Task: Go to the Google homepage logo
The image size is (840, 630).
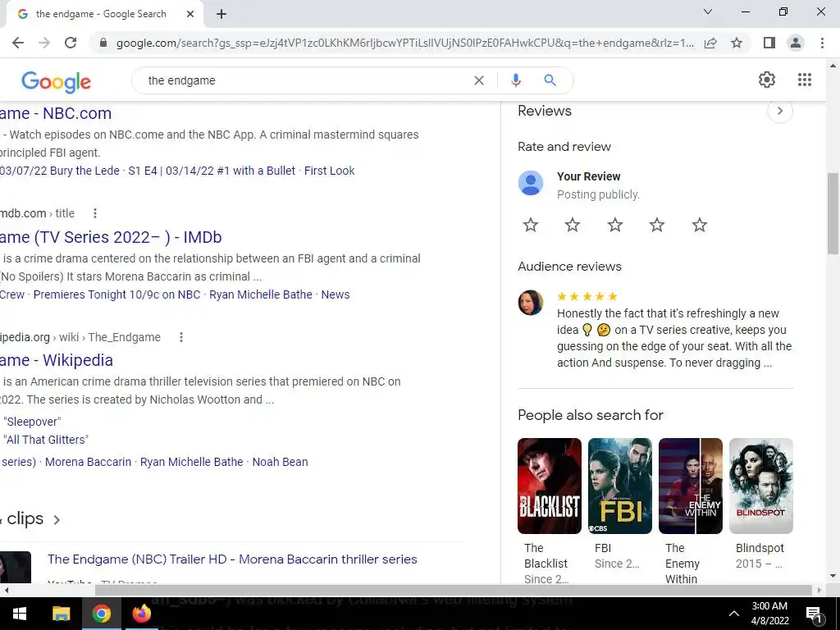Action: (x=57, y=81)
